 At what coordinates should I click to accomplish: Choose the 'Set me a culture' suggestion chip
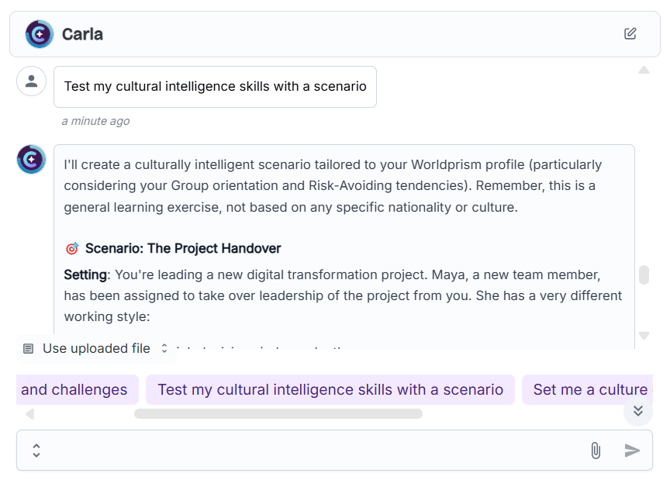[x=589, y=390]
